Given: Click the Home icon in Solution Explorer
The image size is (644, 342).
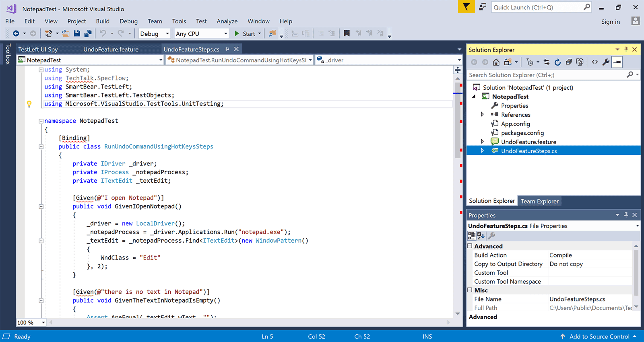Looking at the screenshot, I should (496, 62).
